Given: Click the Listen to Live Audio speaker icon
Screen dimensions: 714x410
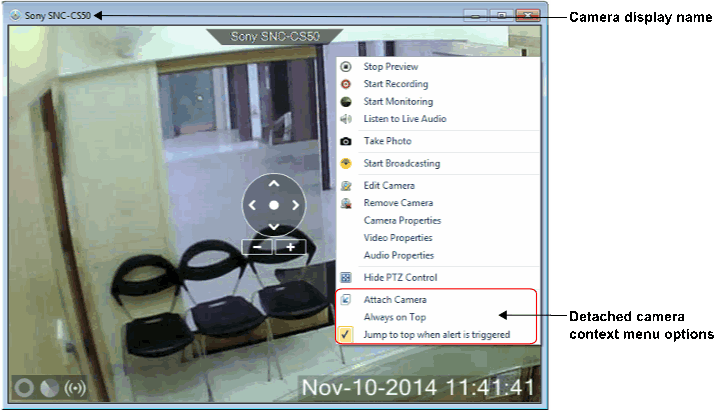Looking at the screenshot, I should 346,119.
